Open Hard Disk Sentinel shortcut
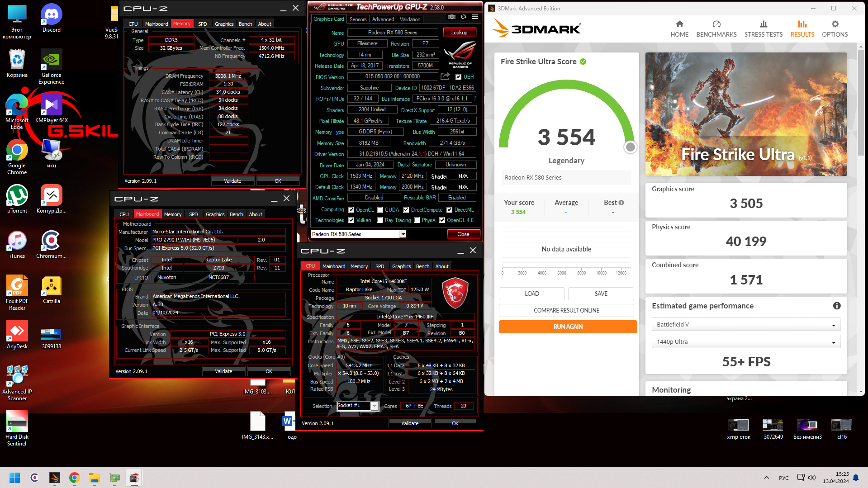Viewport: 868px width, 488px height. tap(17, 428)
